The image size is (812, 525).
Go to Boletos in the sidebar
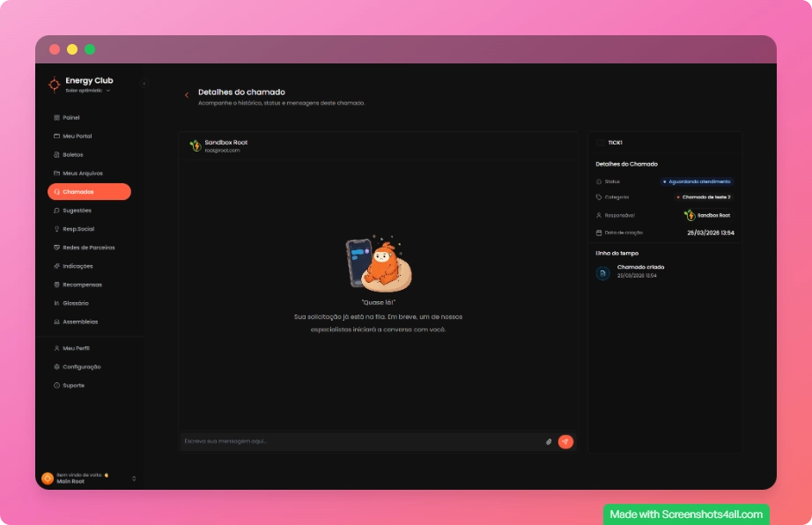tap(72, 154)
